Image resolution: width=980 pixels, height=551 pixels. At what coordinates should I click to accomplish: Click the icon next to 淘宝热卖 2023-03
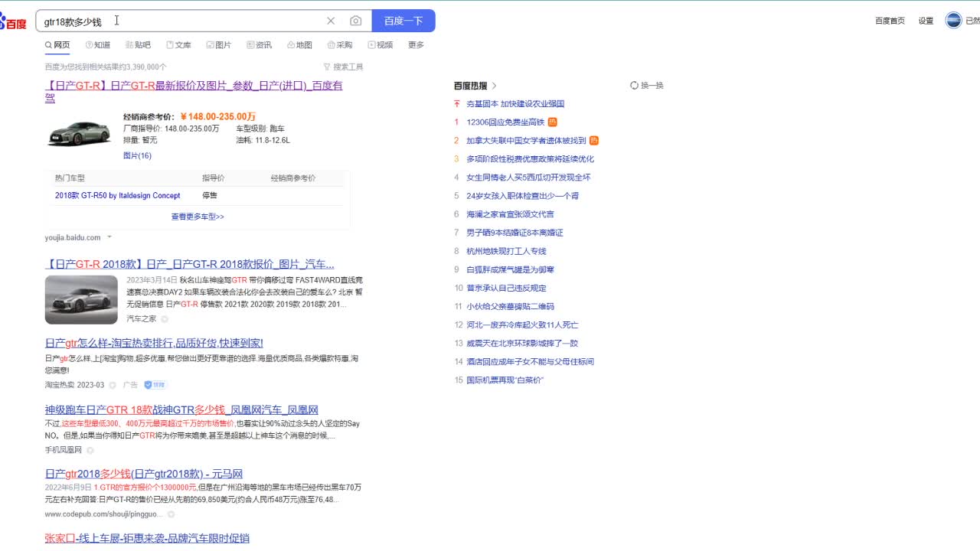coord(113,385)
